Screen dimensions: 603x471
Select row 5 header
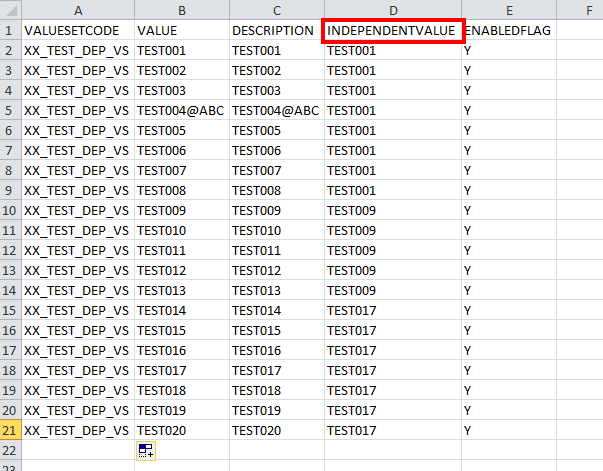coord(11,110)
